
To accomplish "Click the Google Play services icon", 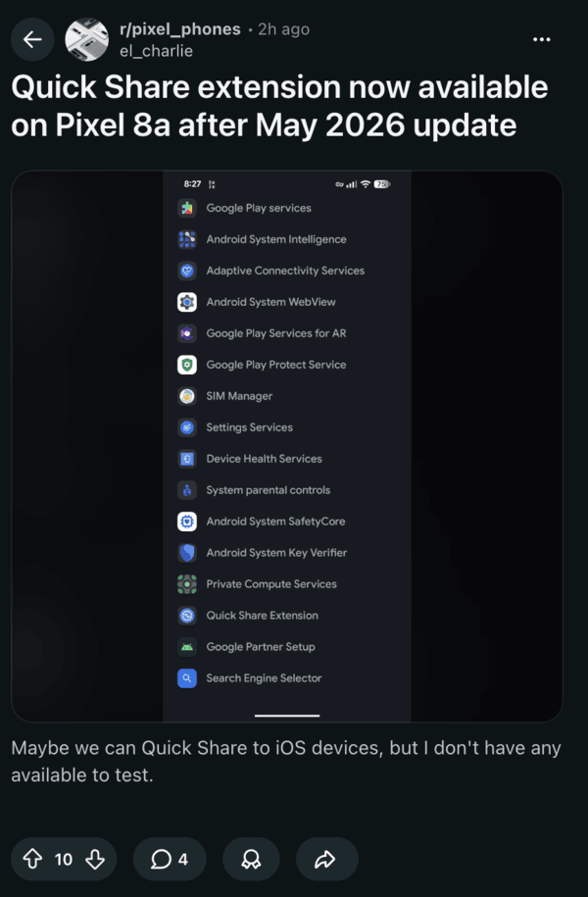I will (187, 208).
